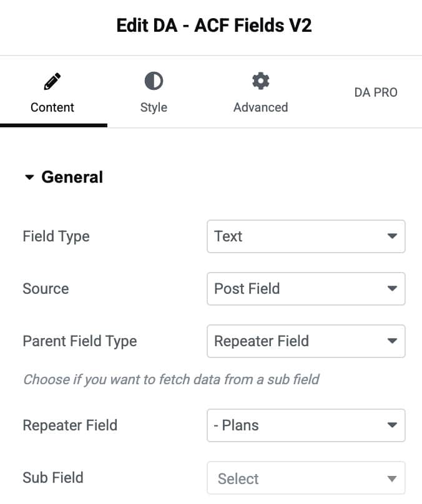Click the Repeater Field dropdown arrow
The image size is (422, 504).
(392, 425)
